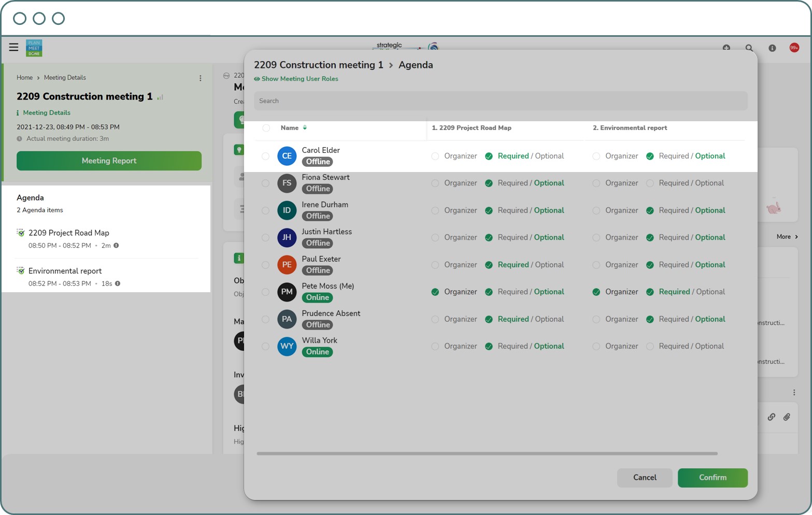This screenshot has width=812, height=515.
Task: Open the search magnifier icon
Action: 749,48
